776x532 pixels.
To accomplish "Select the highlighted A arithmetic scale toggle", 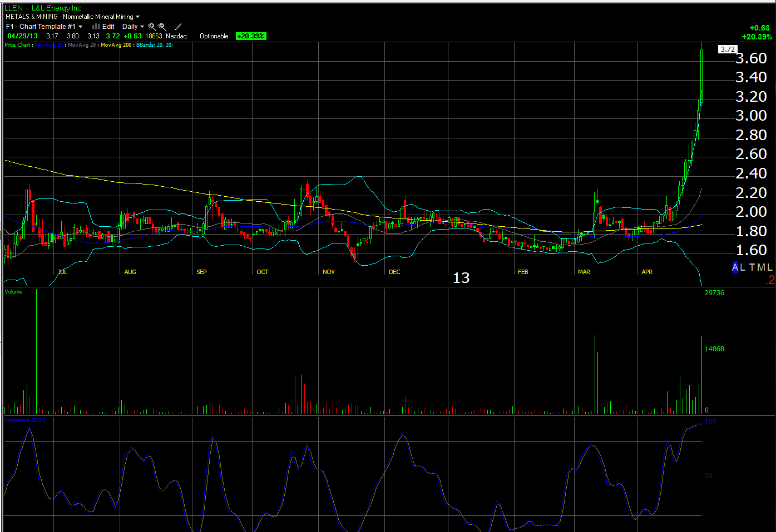I will point(735,267).
